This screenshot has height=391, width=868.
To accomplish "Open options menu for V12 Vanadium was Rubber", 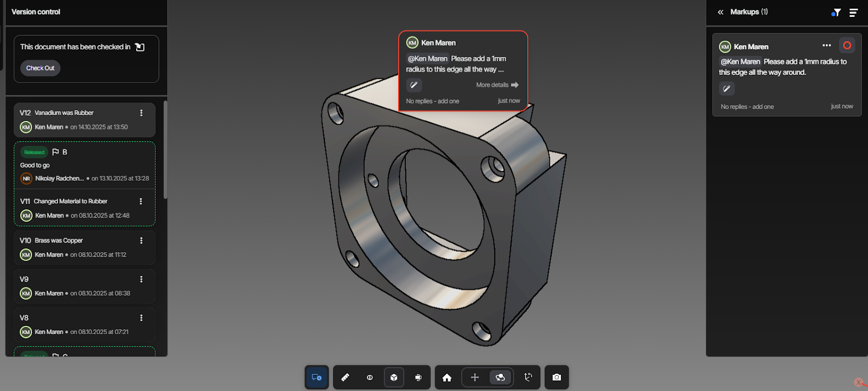I will point(141,113).
